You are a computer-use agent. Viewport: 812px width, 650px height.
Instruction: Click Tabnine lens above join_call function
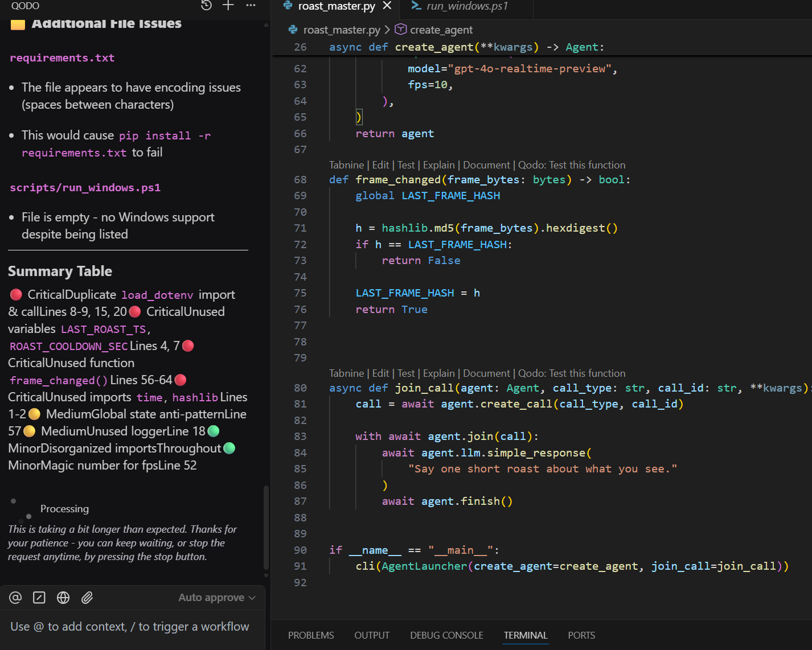(x=346, y=373)
